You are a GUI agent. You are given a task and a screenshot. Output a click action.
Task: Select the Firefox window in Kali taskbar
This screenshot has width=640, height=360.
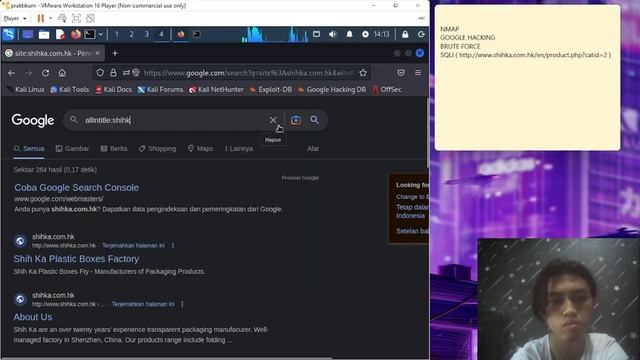click(x=181, y=35)
